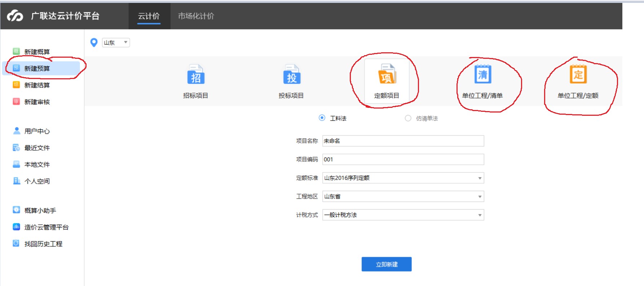Click the 广联达云计价平台 title text

(x=65, y=16)
